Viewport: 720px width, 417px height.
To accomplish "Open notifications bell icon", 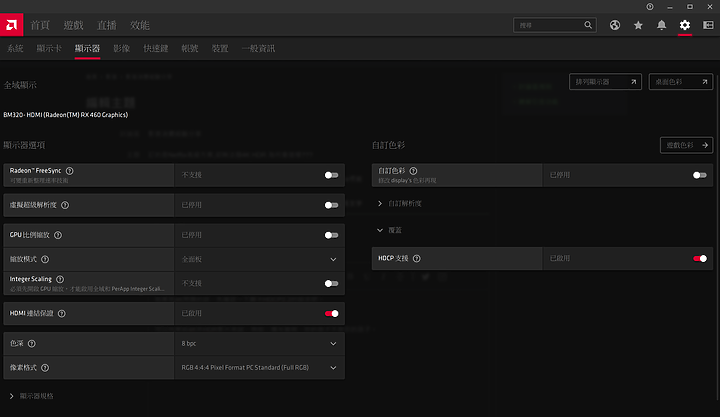I will pyautogui.click(x=661, y=25).
